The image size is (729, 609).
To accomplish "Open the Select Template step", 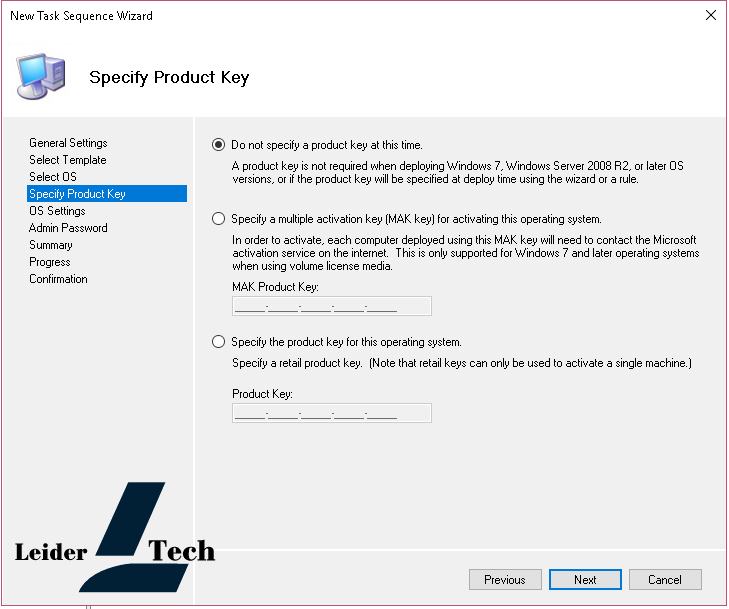I will tap(67, 160).
